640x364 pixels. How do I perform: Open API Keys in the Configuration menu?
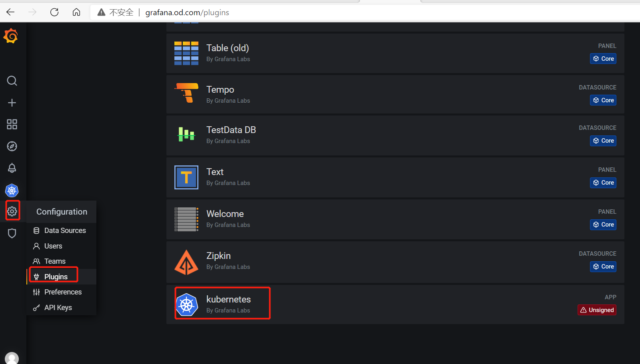(x=62, y=308)
